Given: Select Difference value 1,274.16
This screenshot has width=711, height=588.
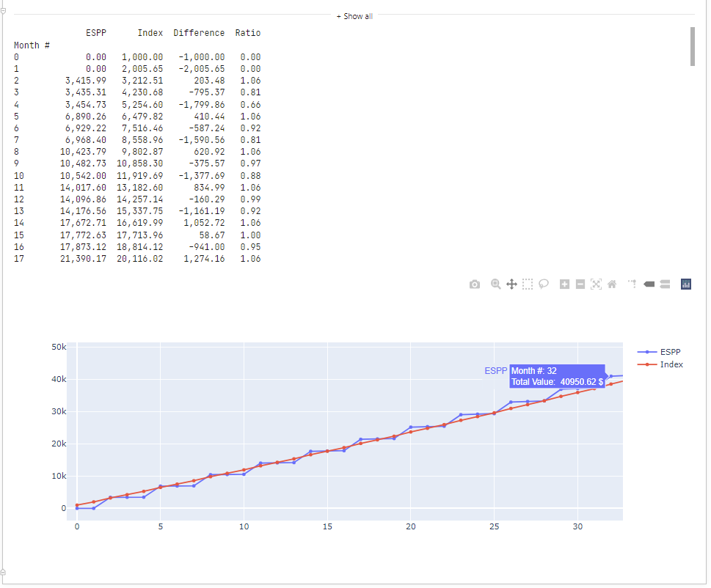Looking at the screenshot, I should (x=204, y=259).
